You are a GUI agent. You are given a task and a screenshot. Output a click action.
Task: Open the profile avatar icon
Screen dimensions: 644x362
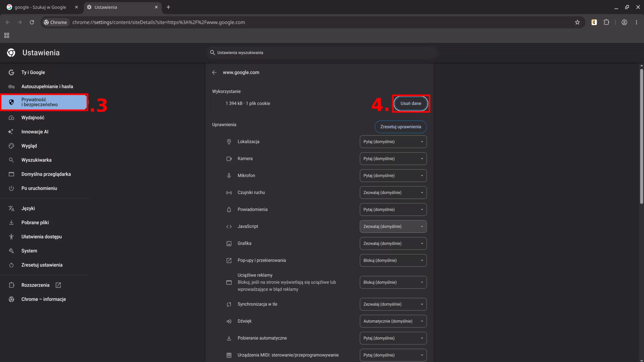(x=624, y=22)
